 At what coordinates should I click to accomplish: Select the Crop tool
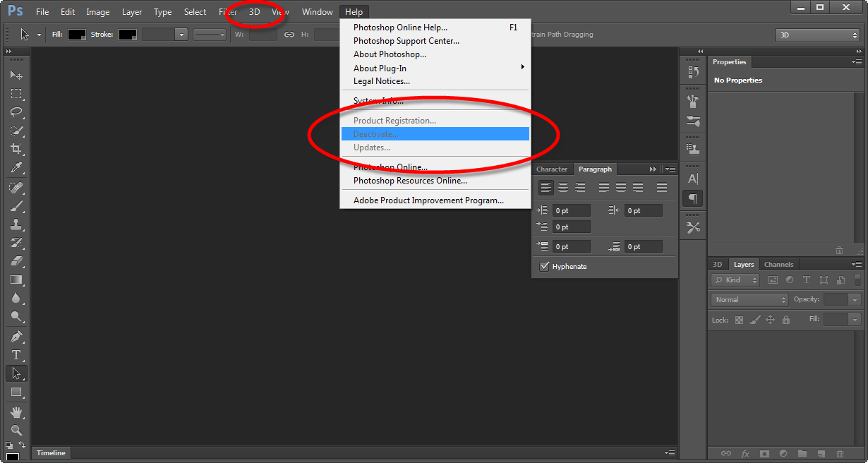(x=16, y=149)
